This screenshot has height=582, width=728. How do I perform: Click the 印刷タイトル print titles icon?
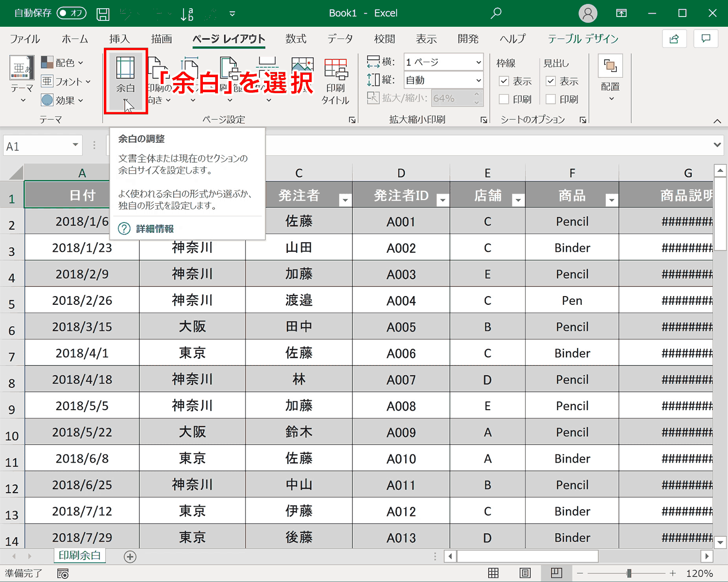point(335,81)
